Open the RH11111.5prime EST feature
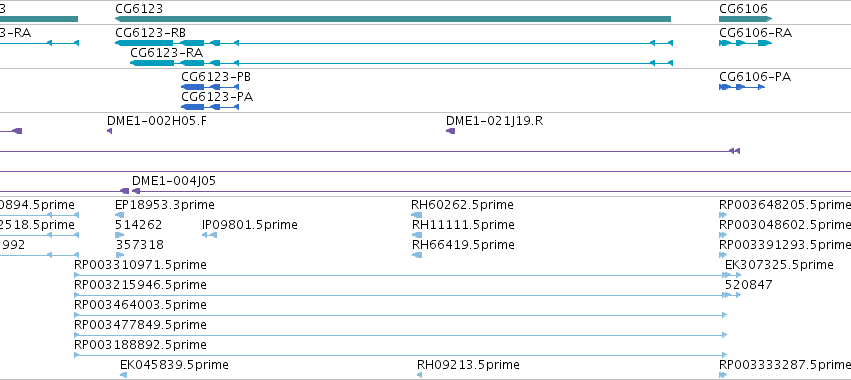 click(417, 235)
